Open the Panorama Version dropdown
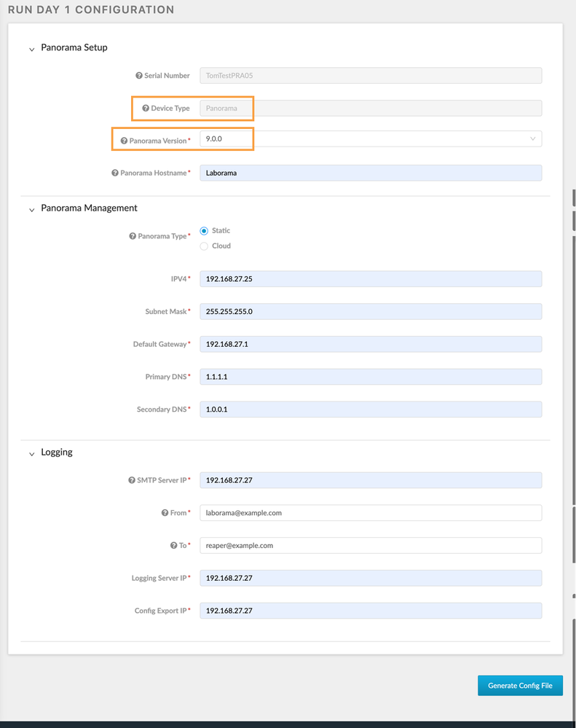Image resolution: width=576 pixels, height=728 pixels. pyautogui.click(x=370, y=138)
